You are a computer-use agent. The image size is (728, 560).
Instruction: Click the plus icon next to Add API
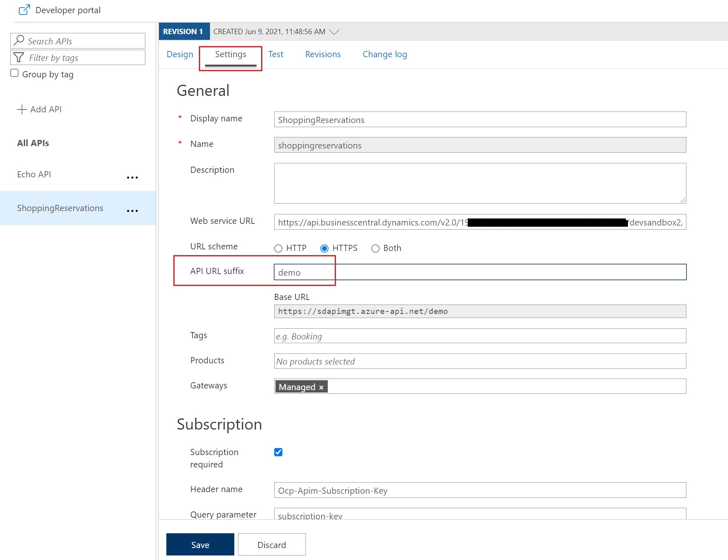tap(22, 109)
